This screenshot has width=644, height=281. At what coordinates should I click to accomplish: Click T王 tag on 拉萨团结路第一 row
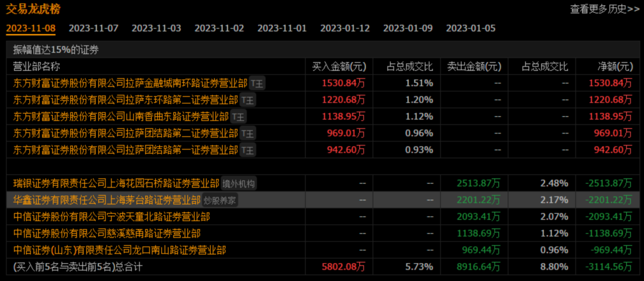(248, 150)
